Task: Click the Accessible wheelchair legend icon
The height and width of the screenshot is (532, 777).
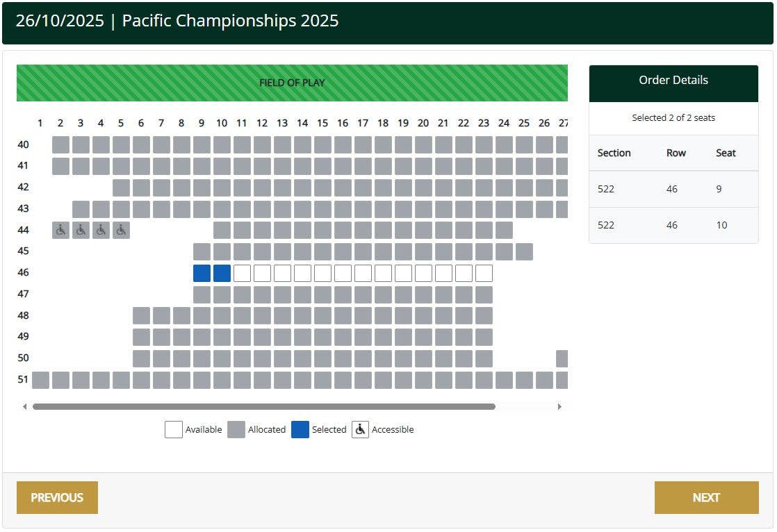Action: (360, 429)
